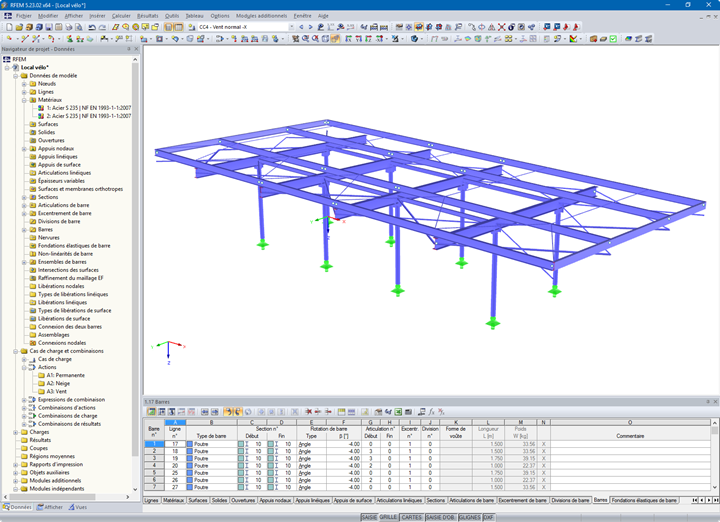Open the print preview icon
Screen dimensions: 720x522
pyautogui.click(x=79, y=27)
